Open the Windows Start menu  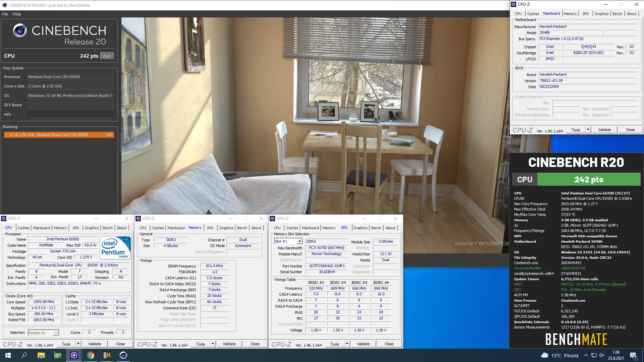pyautogui.click(x=8, y=355)
